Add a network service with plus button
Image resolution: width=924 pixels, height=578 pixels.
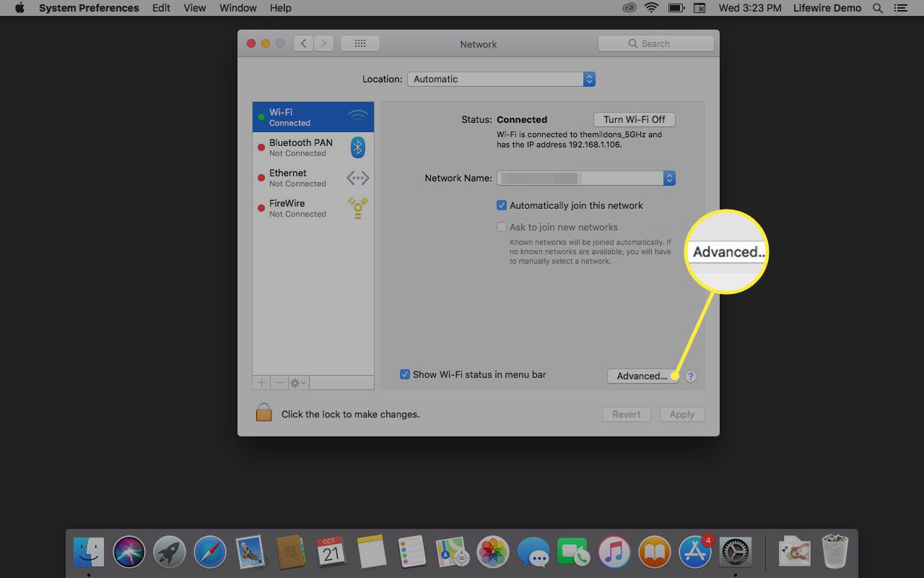pos(261,383)
